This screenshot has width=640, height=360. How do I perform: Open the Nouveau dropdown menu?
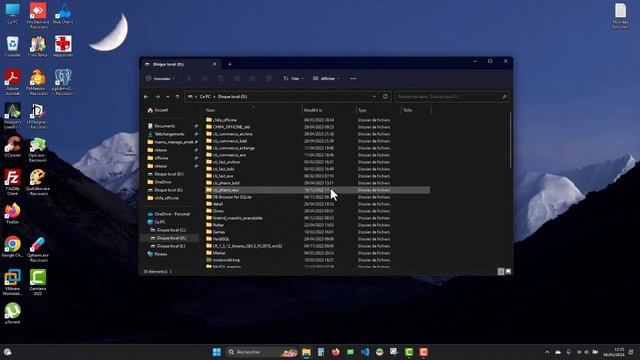[160, 78]
